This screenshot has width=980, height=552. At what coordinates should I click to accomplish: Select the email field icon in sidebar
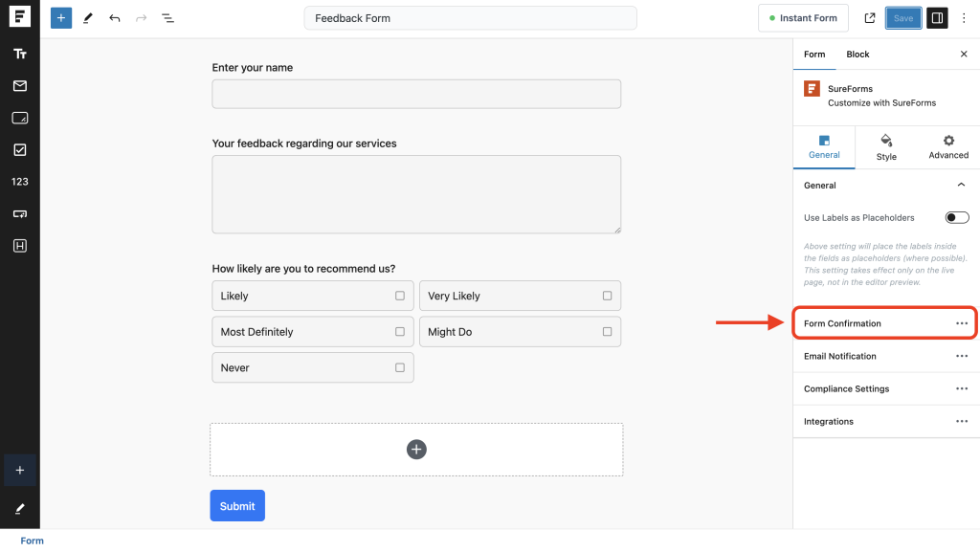pyautogui.click(x=19, y=85)
